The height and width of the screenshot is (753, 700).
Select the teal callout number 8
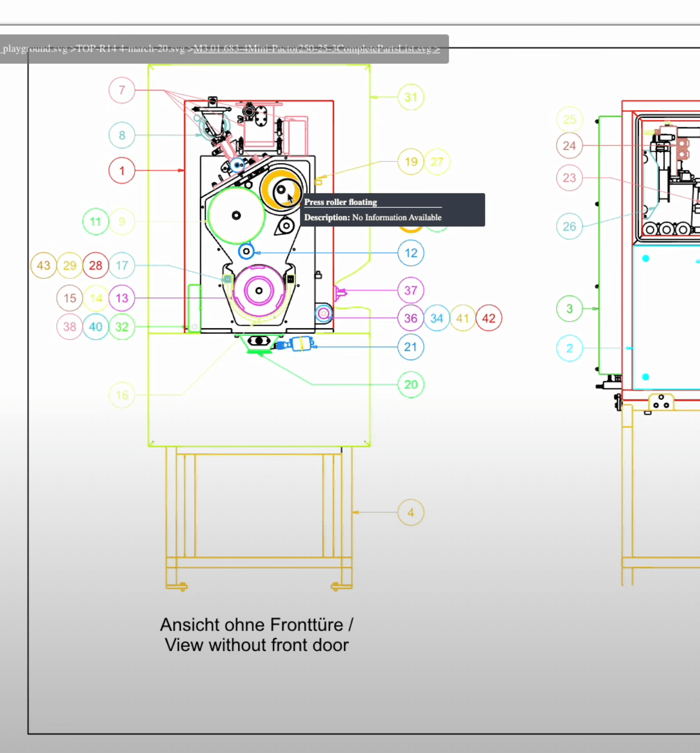pyautogui.click(x=122, y=135)
